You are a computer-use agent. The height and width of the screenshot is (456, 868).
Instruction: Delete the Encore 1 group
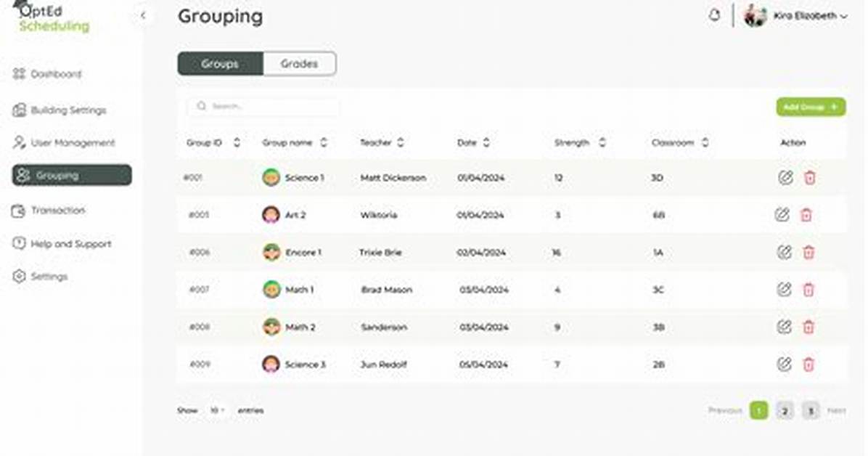click(x=808, y=252)
